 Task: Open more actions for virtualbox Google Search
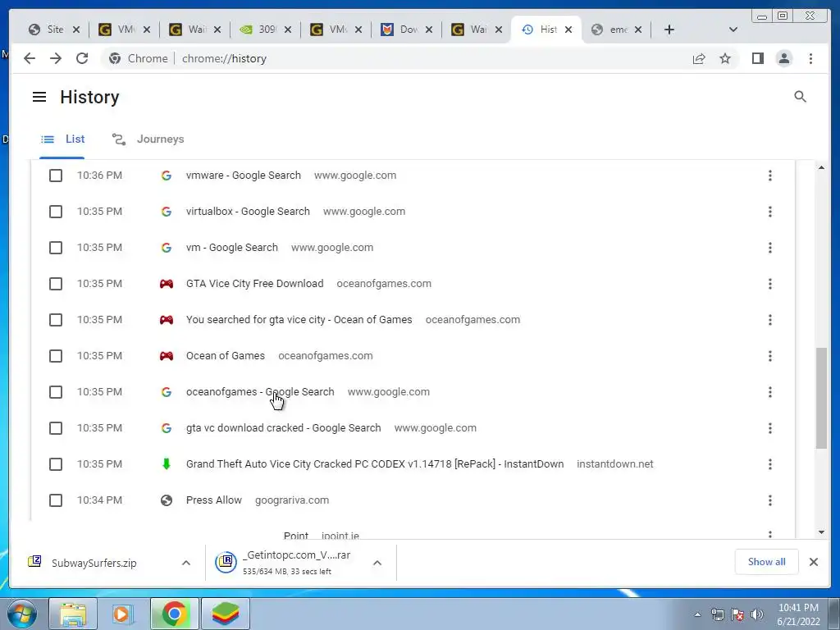(769, 212)
